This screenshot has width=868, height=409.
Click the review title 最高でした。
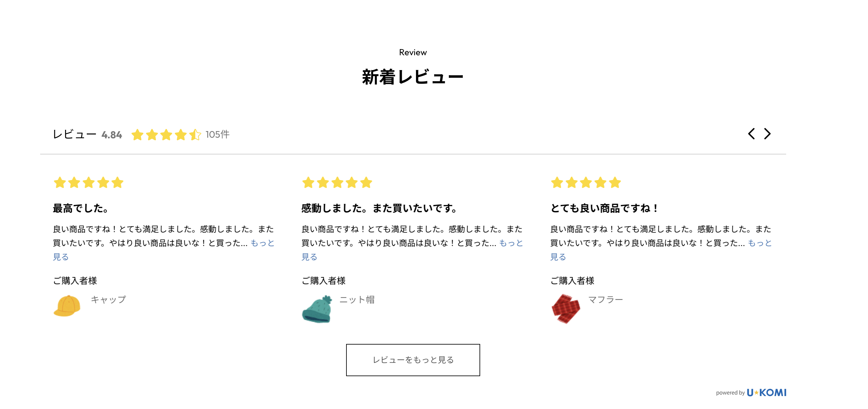click(81, 208)
